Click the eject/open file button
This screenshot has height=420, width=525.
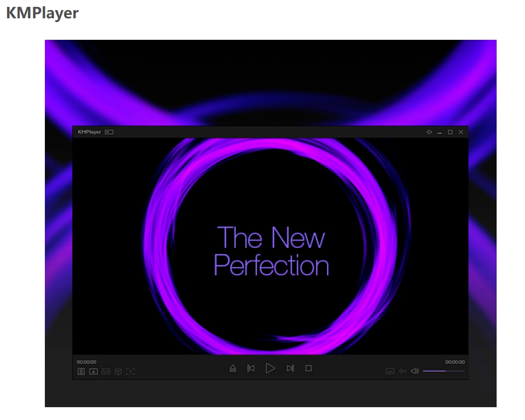click(233, 368)
